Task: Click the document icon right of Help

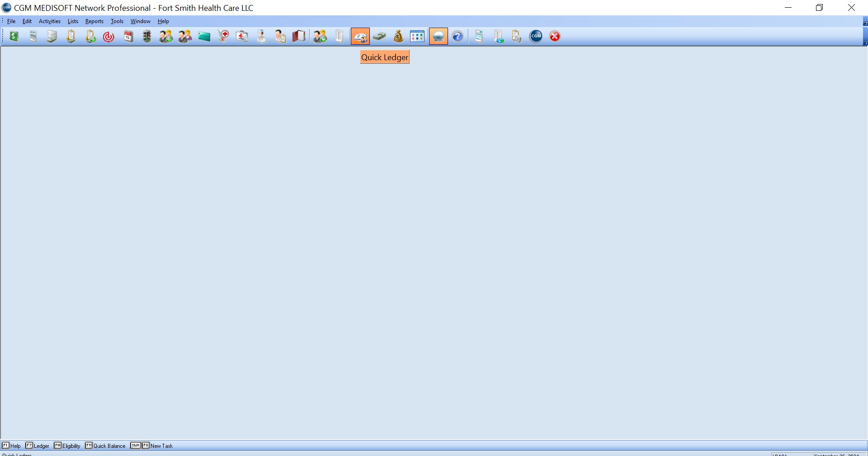Action: click(x=479, y=36)
